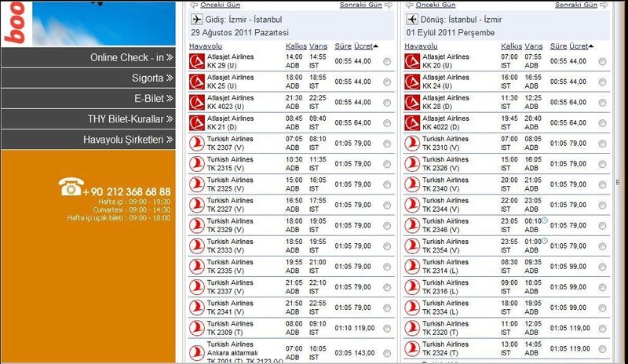The image size is (628, 364).
Task: Click Atlasjet logo for return KK 20
Action: [x=412, y=61]
